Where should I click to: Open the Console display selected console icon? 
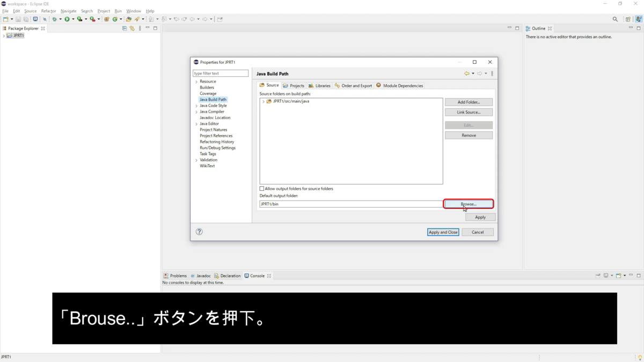[x=606, y=276]
